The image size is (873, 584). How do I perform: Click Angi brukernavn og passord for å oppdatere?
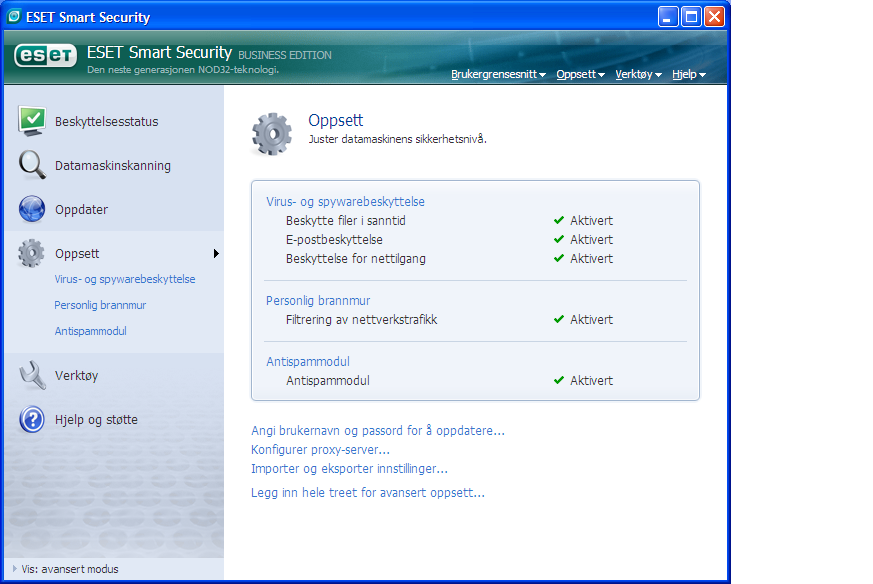[378, 430]
